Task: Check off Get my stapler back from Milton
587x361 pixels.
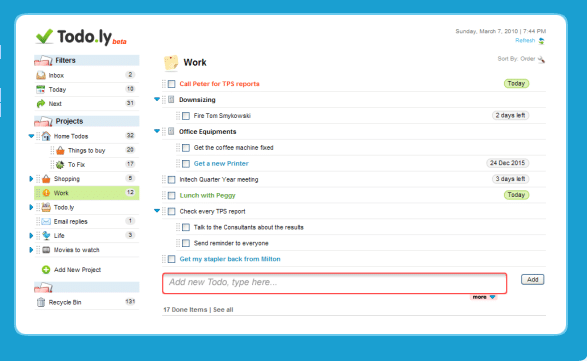Action: [171, 259]
